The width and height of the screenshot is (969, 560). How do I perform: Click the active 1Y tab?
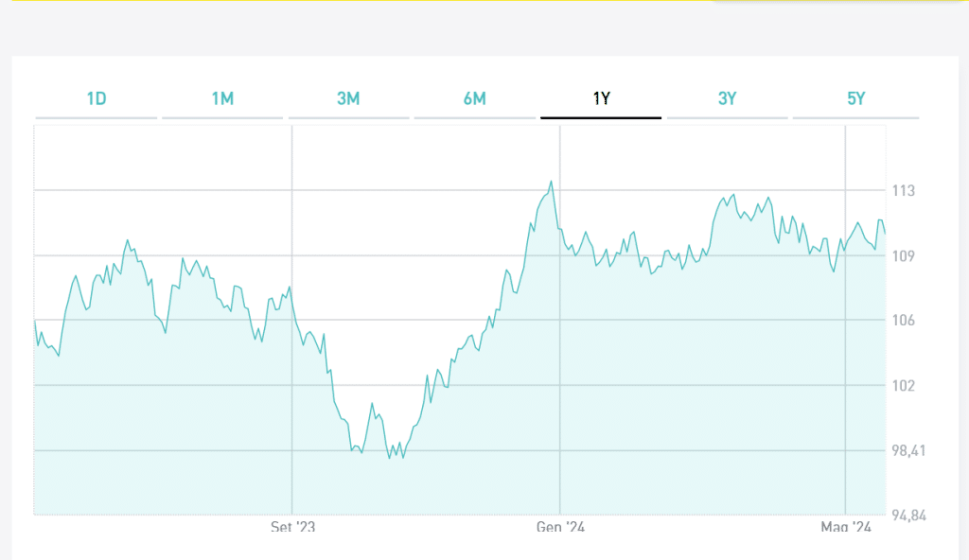pyautogui.click(x=601, y=98)
